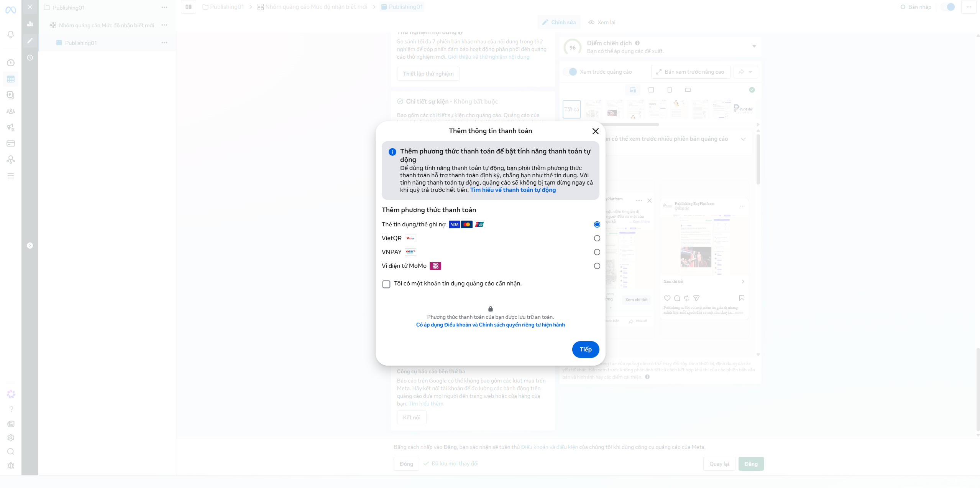Select the tall mobile portrait preview icon
This screenshot has width=980, height=488.
point(670,90)
